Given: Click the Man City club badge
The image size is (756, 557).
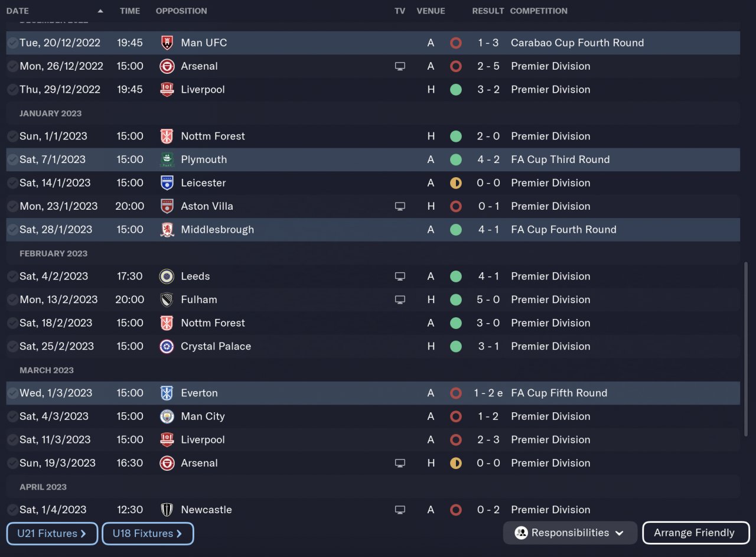Looking at the screenshot, I should tap(167, 416).
